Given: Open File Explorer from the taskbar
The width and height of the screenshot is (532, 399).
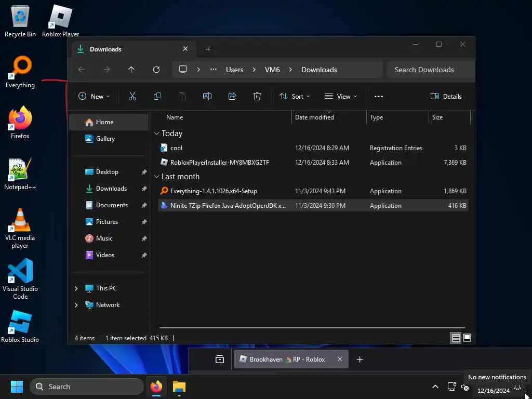Looking at the screenshot, I should [x=179, y=387].
